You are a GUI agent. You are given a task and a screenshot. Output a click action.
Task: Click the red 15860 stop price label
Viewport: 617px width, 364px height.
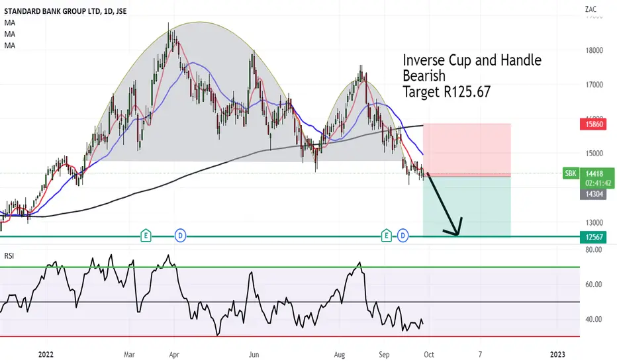(x=593, y=124)
